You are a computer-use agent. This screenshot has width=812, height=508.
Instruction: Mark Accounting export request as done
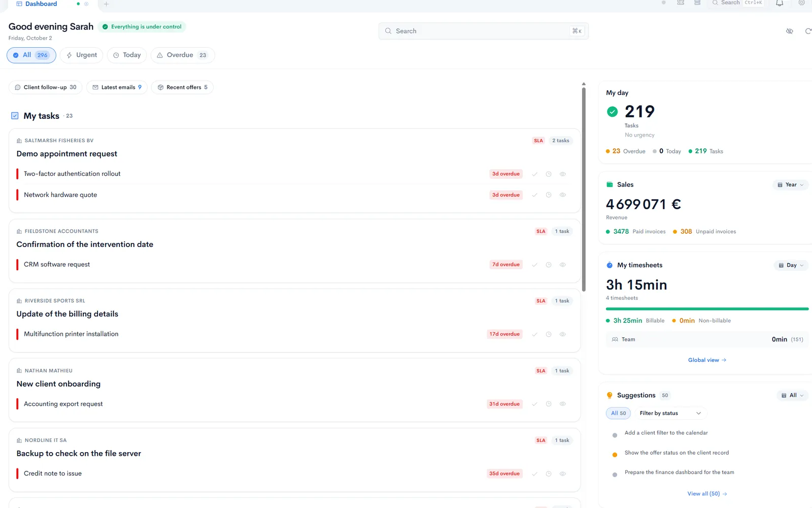534,404
